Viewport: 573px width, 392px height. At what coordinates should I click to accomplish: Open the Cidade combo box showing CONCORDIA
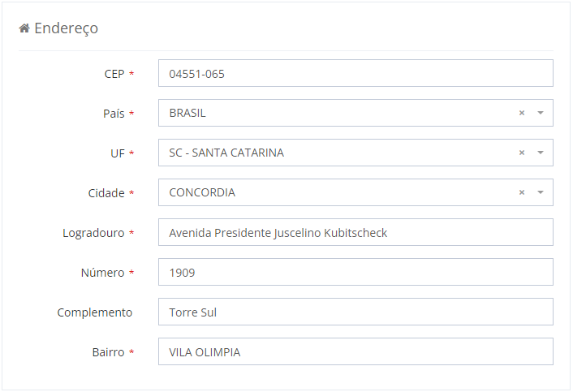(333, 192)
